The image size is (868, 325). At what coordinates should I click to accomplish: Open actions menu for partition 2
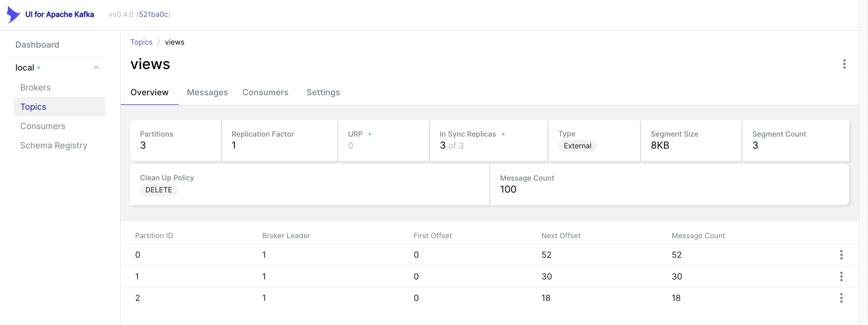841,298
